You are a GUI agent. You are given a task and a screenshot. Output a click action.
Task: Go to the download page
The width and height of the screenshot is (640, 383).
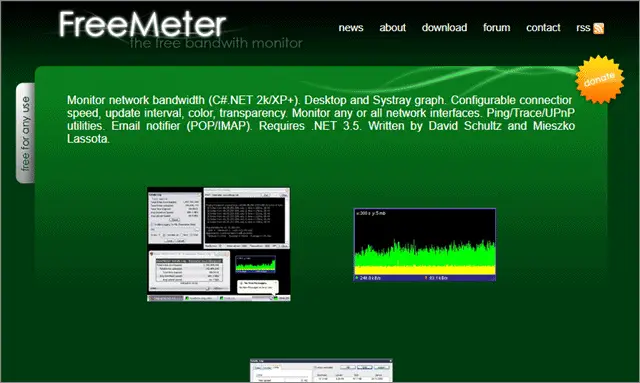444,28
